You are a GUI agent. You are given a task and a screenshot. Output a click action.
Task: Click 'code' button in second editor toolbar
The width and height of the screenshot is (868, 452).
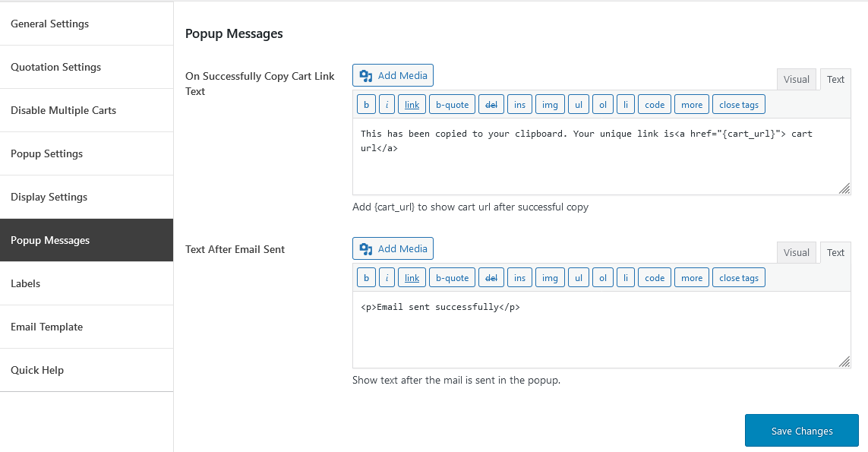655,277
